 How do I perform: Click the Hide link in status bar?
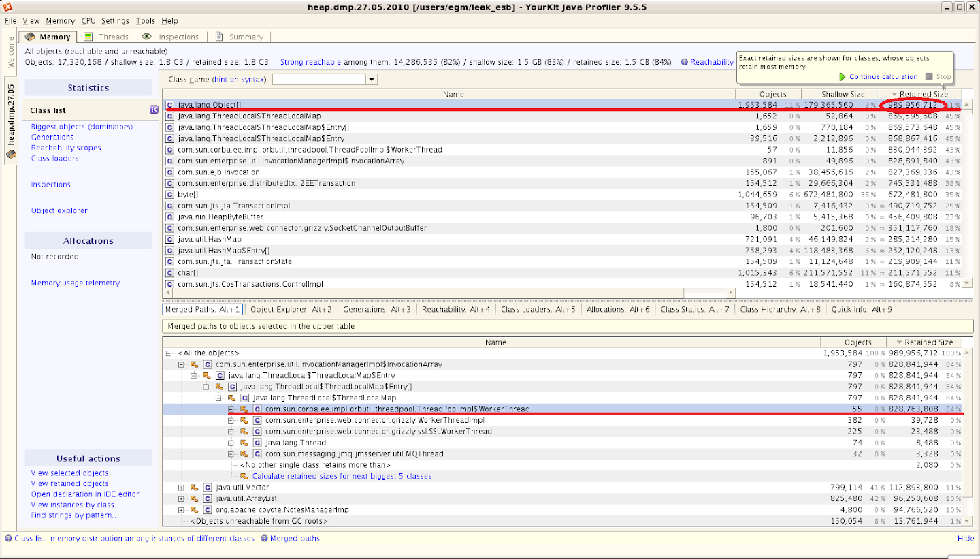point(966,538)
